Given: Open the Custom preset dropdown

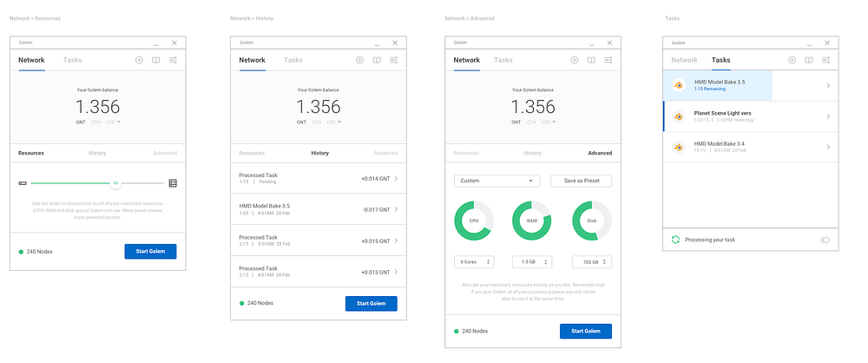Looking at the screenshot, I should pyautogui.click(x=496, y=181).
